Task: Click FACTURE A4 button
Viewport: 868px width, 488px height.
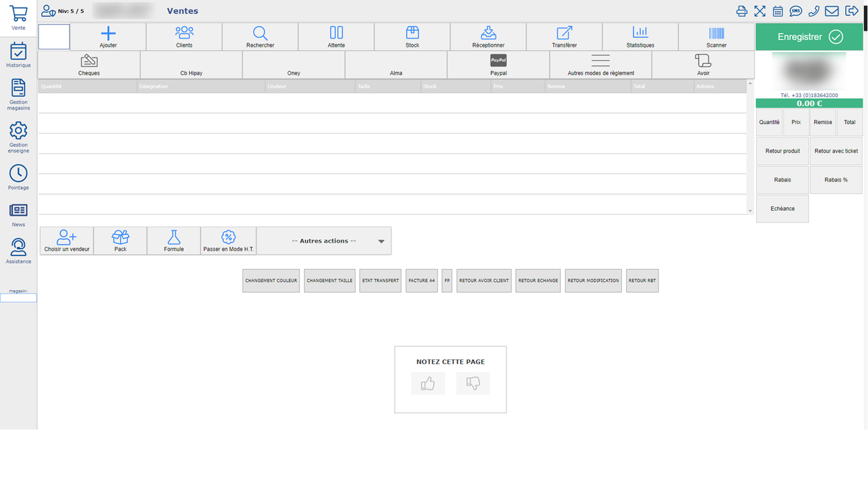Action: (422, 281)
